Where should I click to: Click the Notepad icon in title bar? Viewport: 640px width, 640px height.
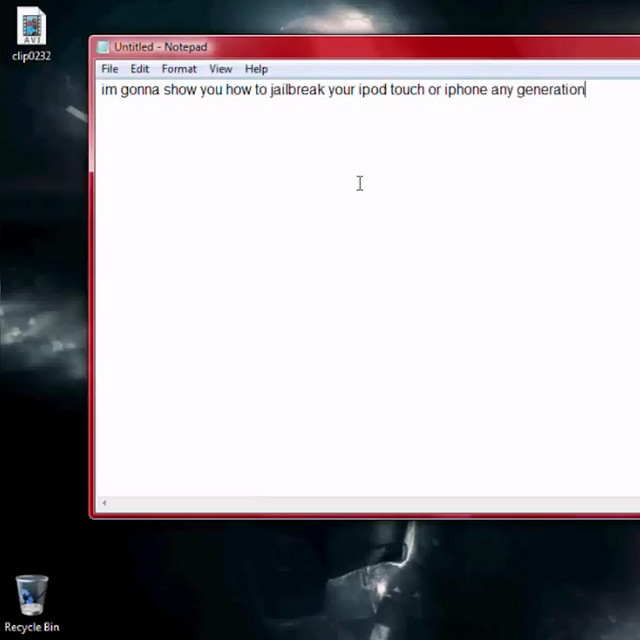pos(103,47)
